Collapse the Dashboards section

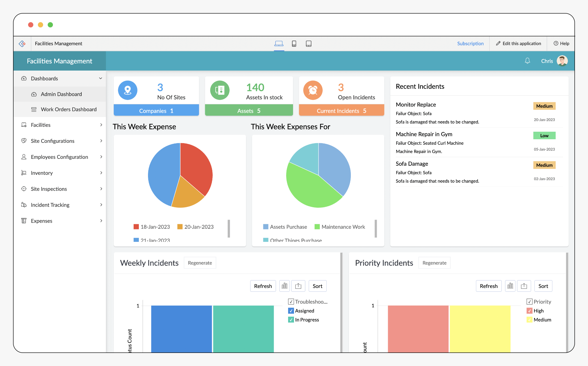(100, 78)
